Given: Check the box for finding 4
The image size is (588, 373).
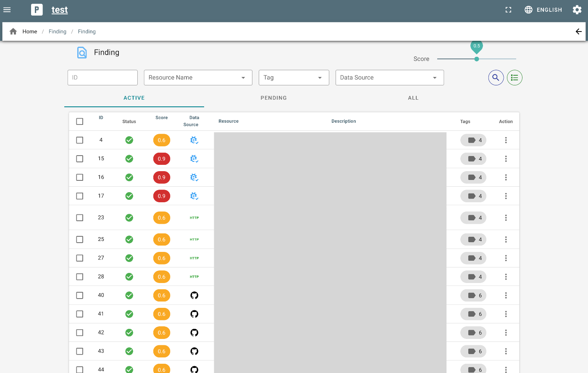Looking at the screenshot, I should (x=80, y=140).
